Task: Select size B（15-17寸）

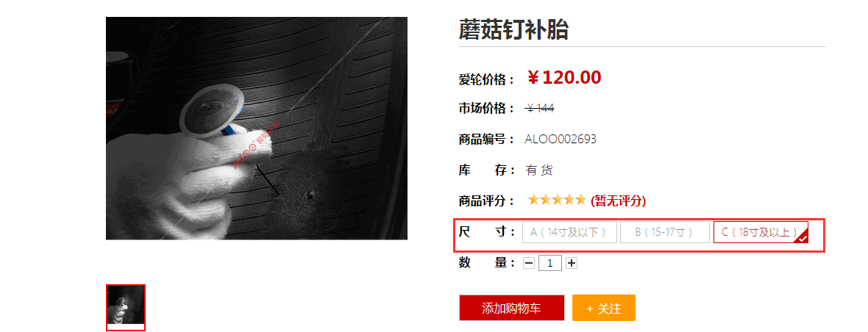Action: pos(665,232)
